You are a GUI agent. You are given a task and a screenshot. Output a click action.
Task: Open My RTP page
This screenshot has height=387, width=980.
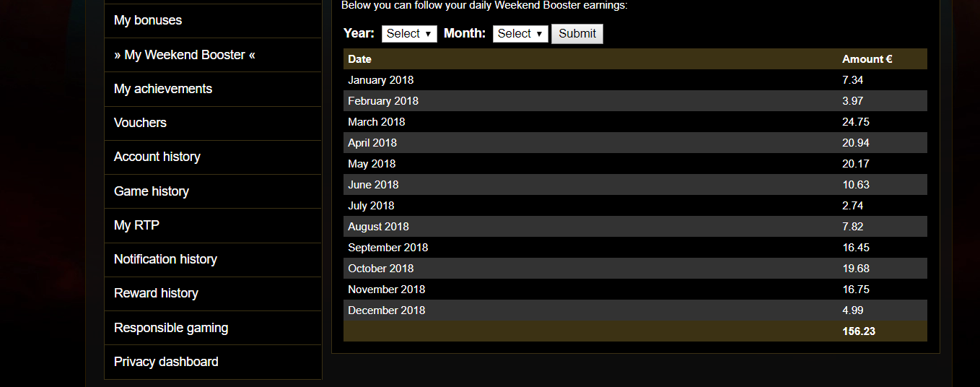click(x=213, y=225)
